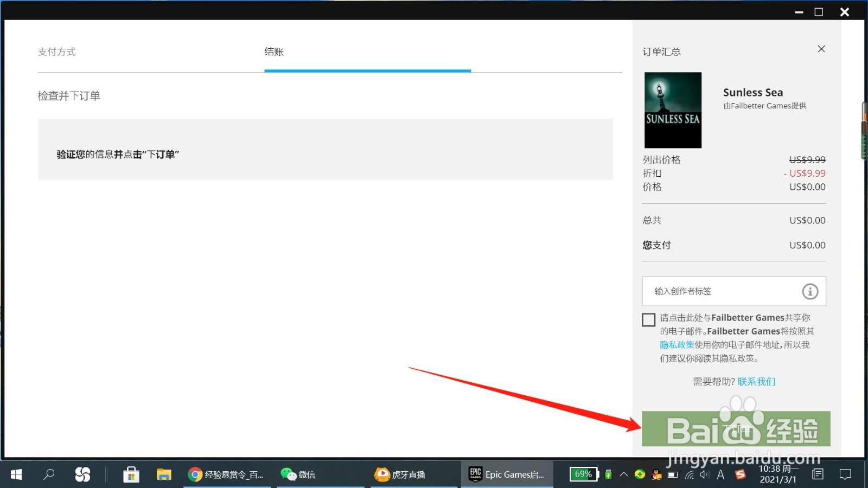Switch to the 虎牙直播 taskbar app
The width and height of the screenshot is (868, 488).
point(413,474)
